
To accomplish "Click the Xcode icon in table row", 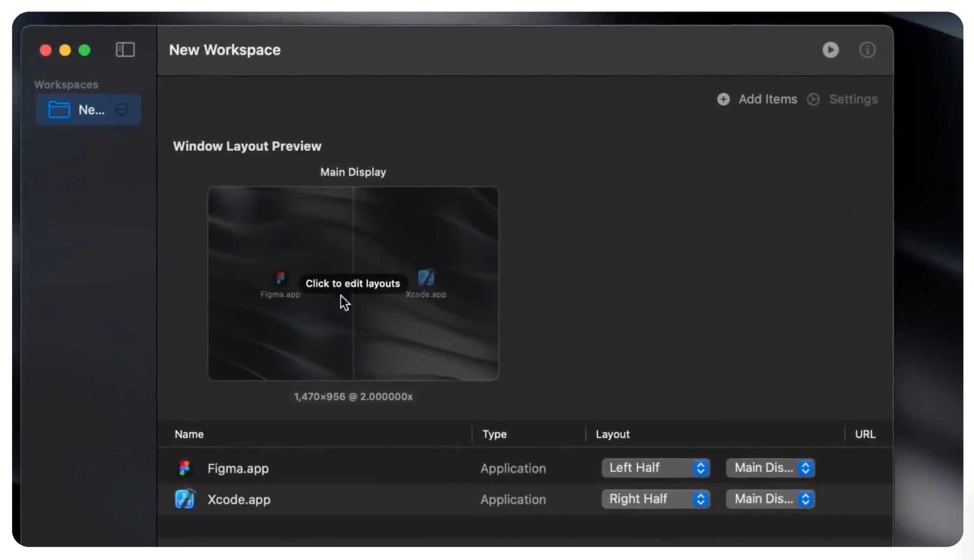I will [x=185, y=499].
